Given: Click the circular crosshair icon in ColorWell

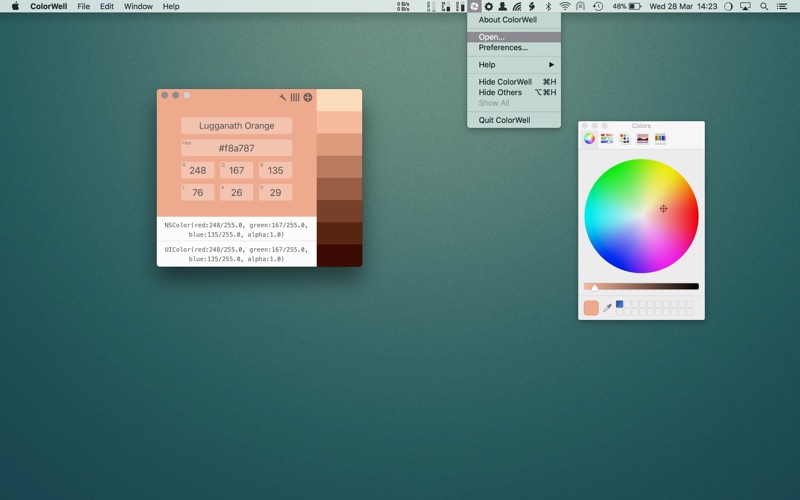Looking at the screenshot, I should 308,97.
